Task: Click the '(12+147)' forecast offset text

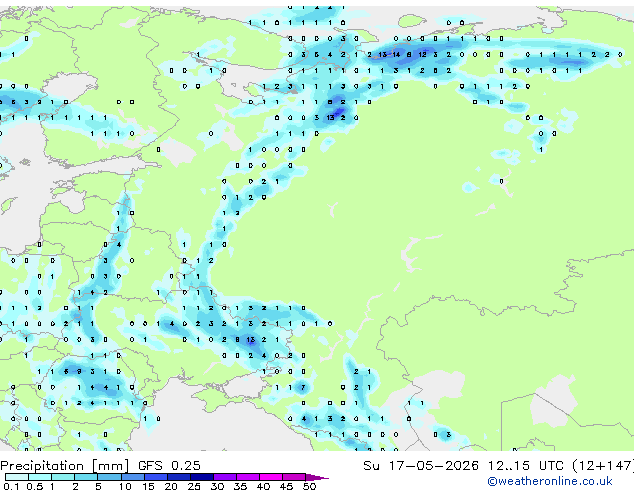Action: click(x=603, y=466)
